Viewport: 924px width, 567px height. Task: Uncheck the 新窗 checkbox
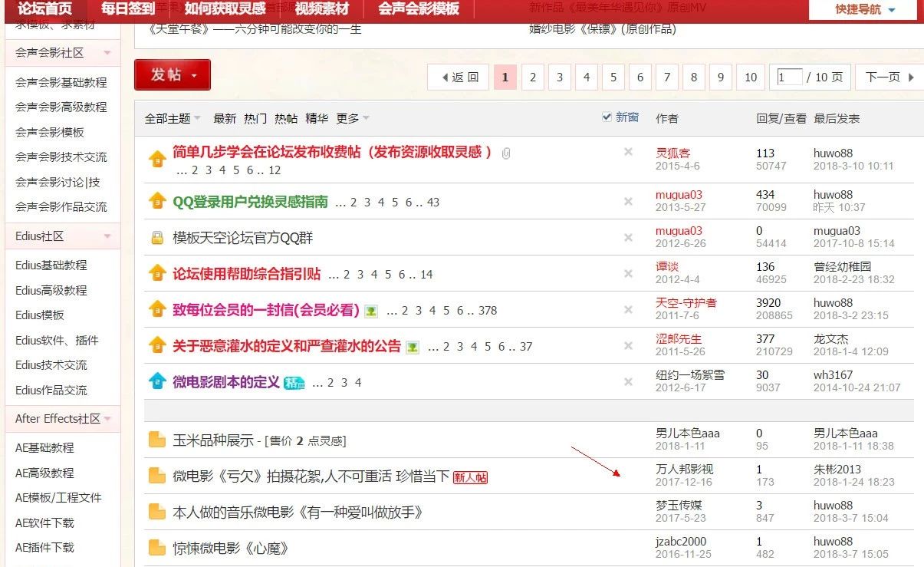coord(605,117)
